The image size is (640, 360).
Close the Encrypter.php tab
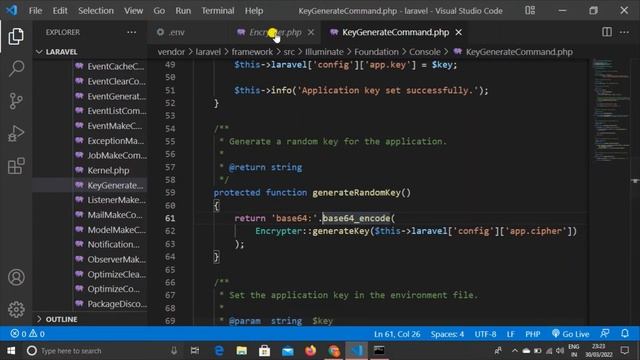[x=311, y=32]
